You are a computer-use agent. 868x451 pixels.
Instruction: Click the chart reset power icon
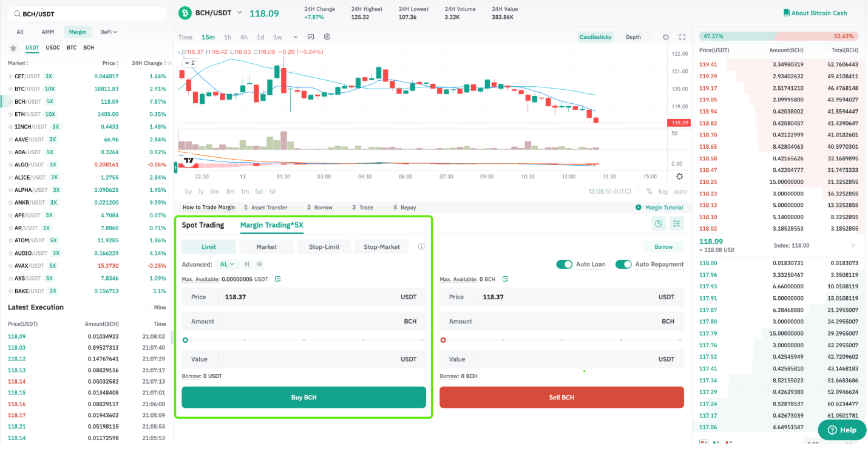pyautogui.click(x=666, y=37)
